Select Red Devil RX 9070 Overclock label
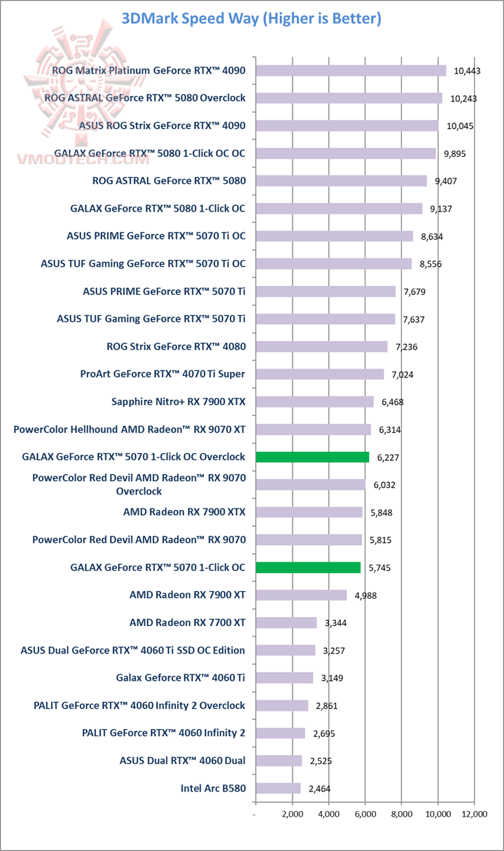 pyautogui.click(x=139, y=484)
